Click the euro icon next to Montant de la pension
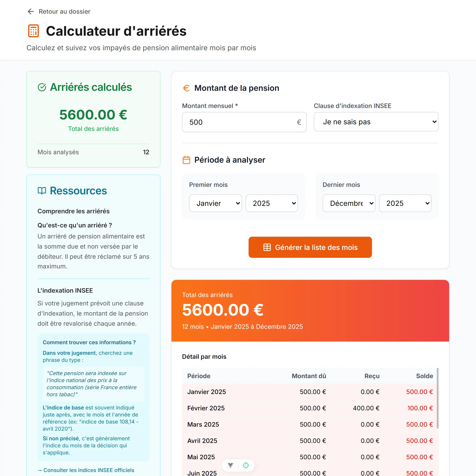 186,88
